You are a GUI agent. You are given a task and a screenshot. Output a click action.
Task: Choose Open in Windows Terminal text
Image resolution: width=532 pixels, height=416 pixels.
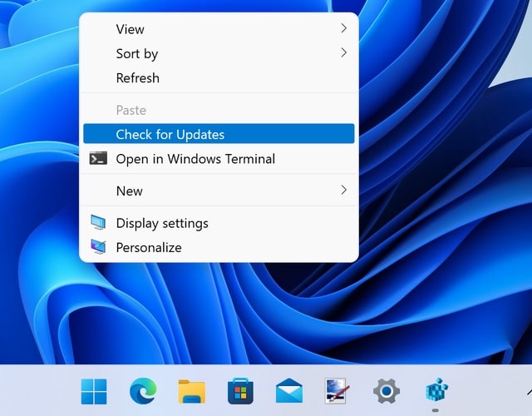[195, 158]
